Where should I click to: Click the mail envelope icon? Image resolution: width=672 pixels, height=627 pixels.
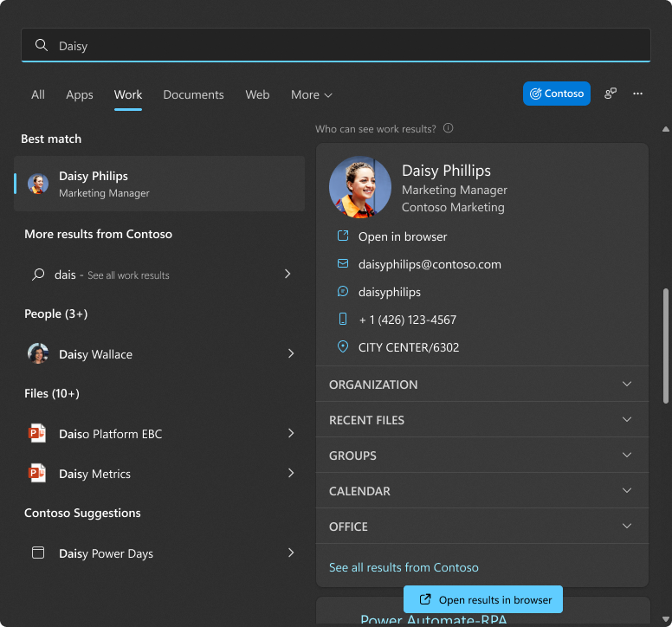pos(343,263)
